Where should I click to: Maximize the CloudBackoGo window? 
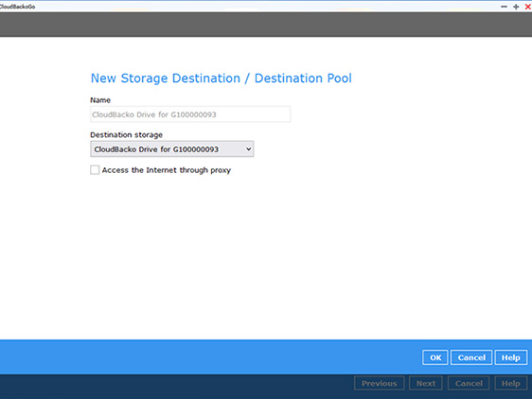click(x=516, y=7)
